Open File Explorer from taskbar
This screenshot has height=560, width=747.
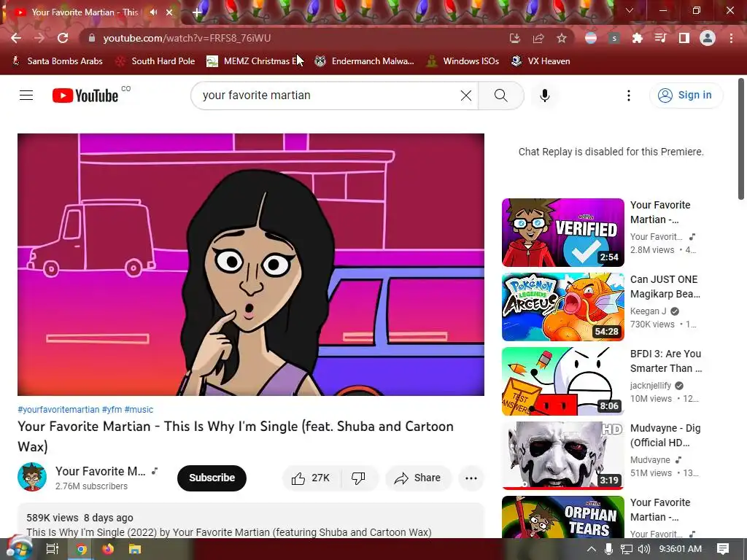point(135,549)
